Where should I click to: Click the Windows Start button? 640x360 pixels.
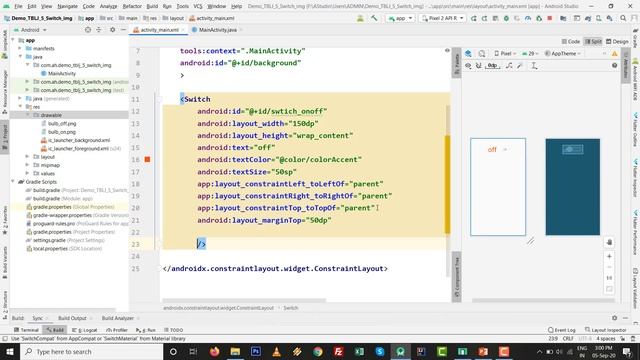pyautogui.click(x=10, y=351)
